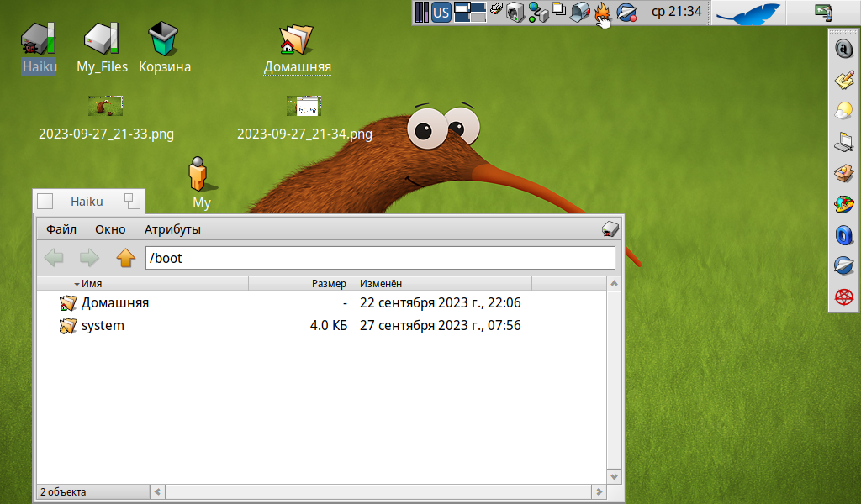Go forward with the right arrow button

point(89,257)
